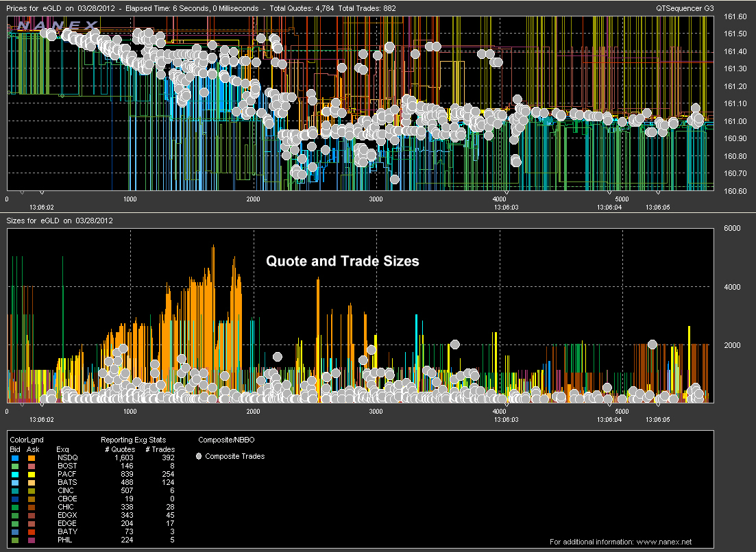Click the 'Composite Trades' legend label
This screenshot has width=756, height=552.
pyautogui.click(x=235, y=456)
